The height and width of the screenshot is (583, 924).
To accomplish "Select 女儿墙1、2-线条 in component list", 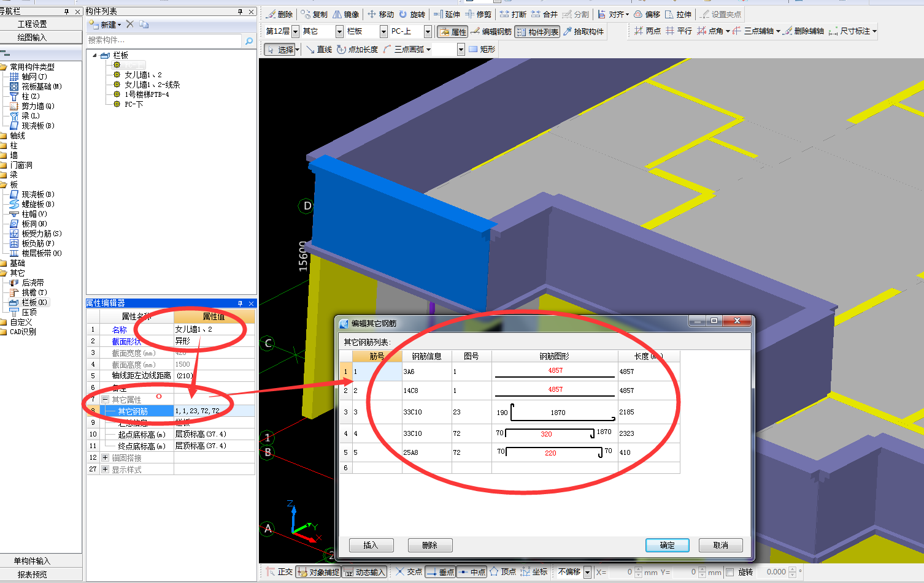I will [x=152, y=85].
